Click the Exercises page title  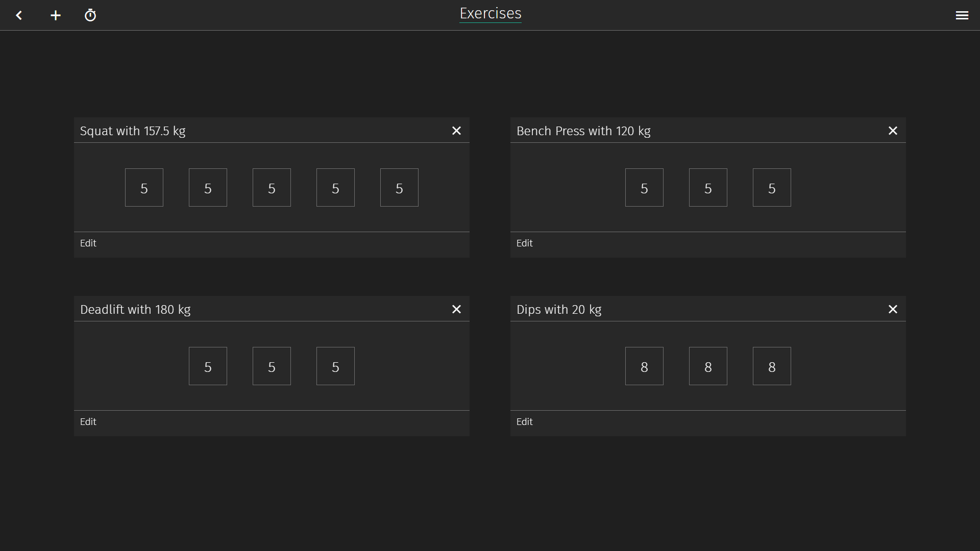pos(490,14)
